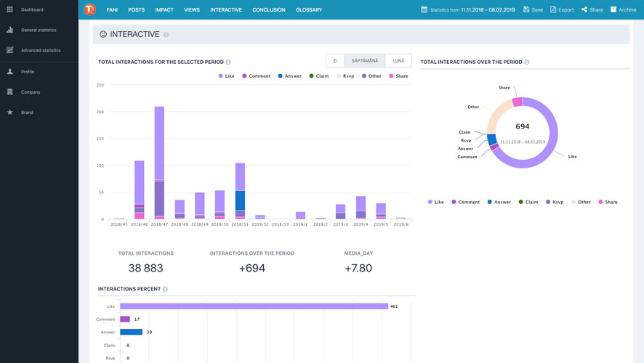This screenshot has width=644, height=363.
Task: Open the GLOSSARY tab
Action: click(309, 10)
